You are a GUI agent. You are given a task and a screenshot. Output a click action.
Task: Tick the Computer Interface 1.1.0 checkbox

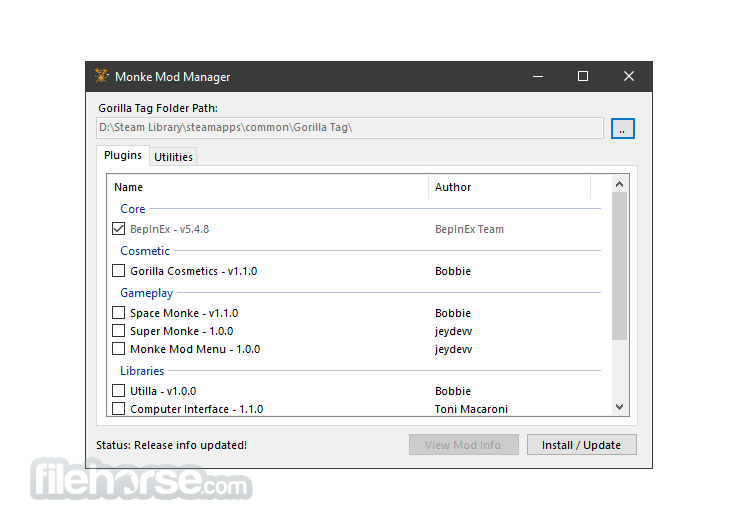tap(119, 409)
